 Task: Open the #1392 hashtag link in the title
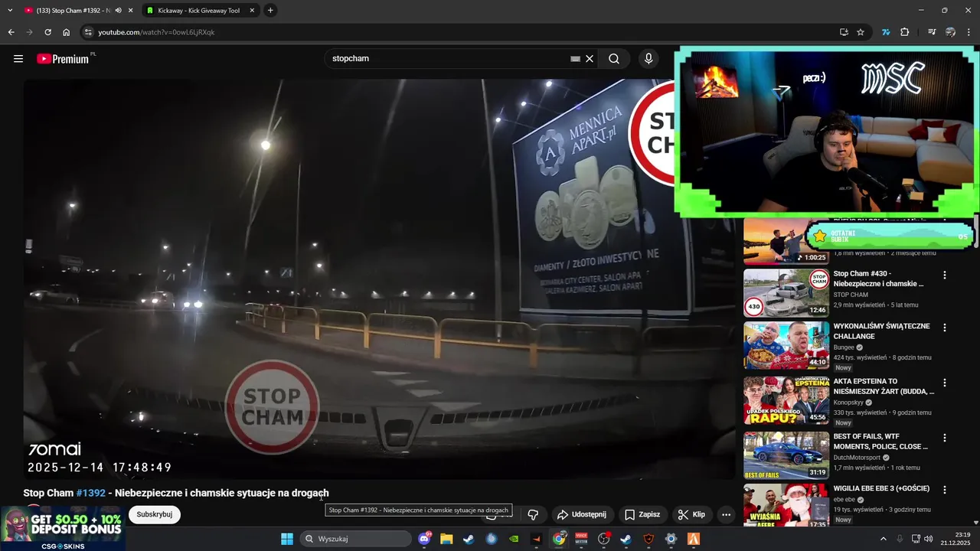click(91, 493)
